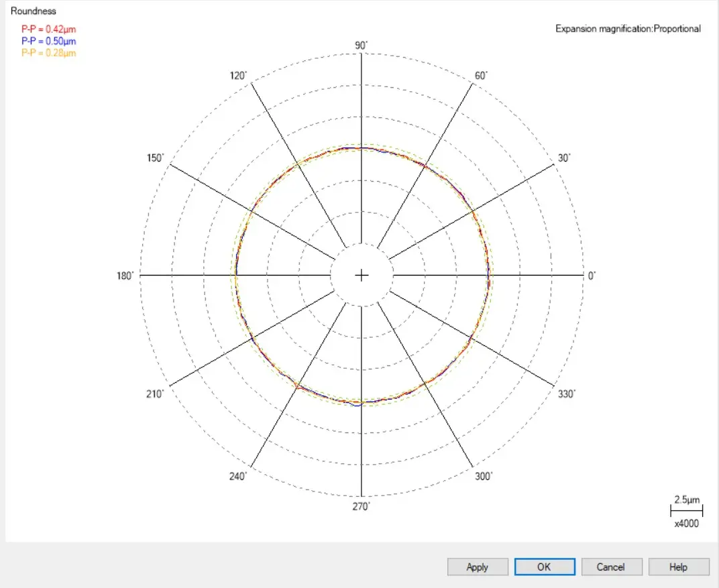Click the 2.5µm scale bar

[686, 510]
